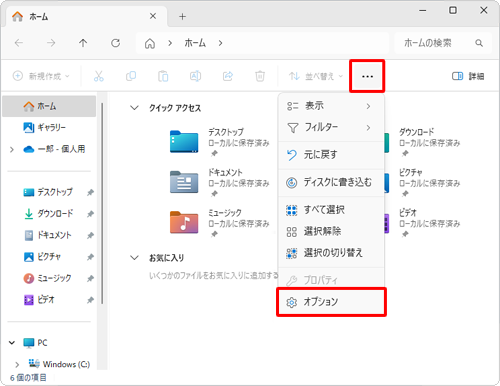Open デスクトップ in the sidebar
The image size is (500, 386).
click(48, 192)
